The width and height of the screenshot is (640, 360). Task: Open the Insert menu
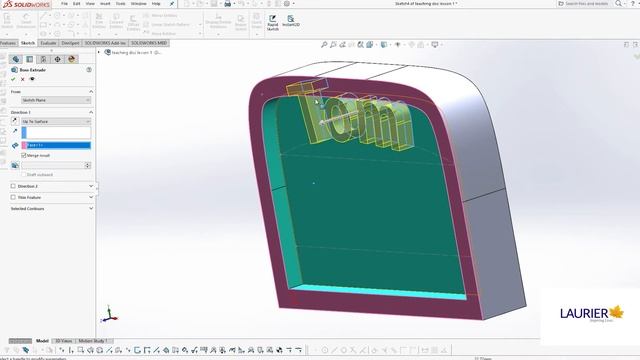[105, 4]
